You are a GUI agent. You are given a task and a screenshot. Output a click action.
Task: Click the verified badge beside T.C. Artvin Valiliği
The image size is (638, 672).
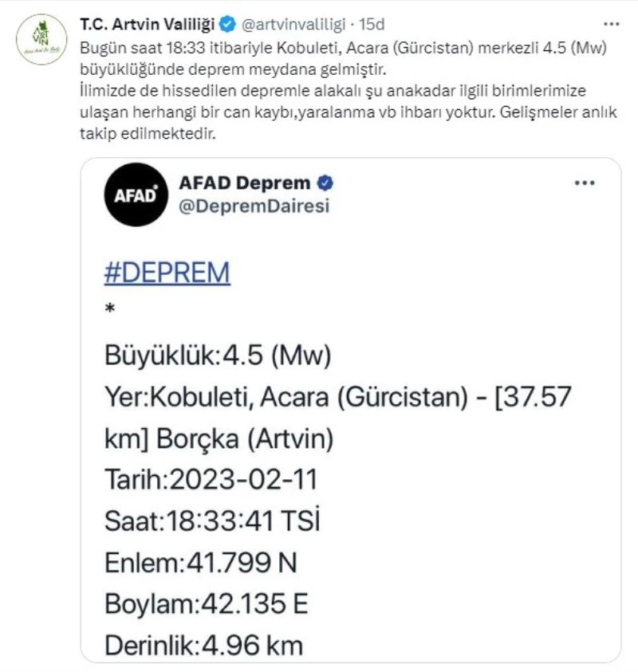point(226,22)
